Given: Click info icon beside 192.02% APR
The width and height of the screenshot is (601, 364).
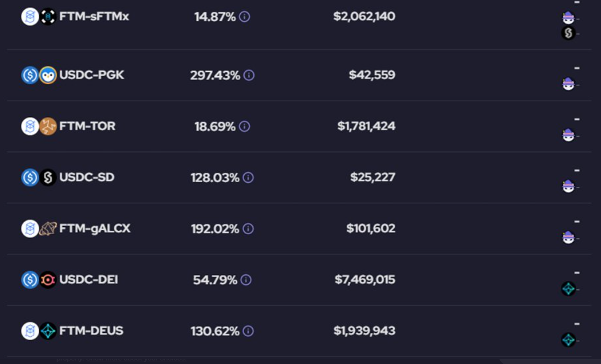Looking at the screenshot, I should point(248,229).
